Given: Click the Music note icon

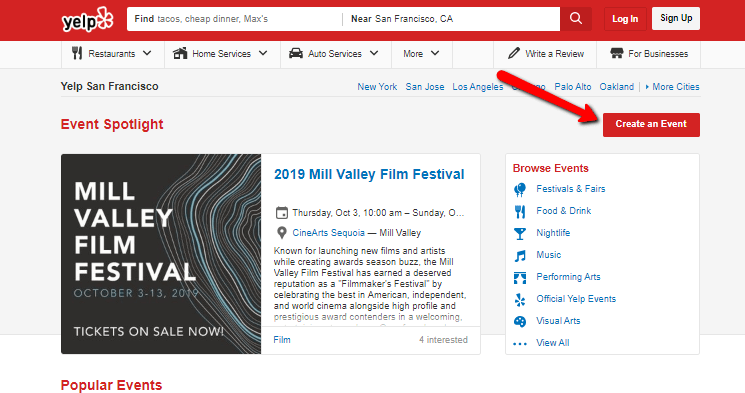Looking at the screenshot, I should (520, 256).
